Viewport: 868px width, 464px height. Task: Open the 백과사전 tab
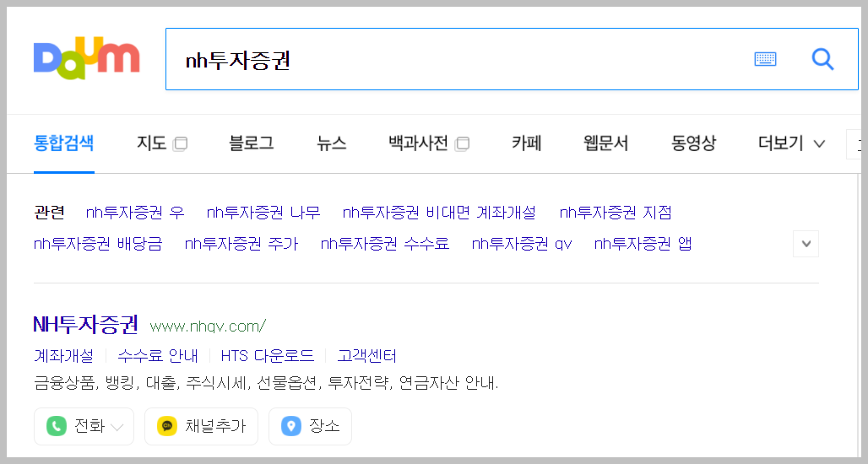[418, 143]
